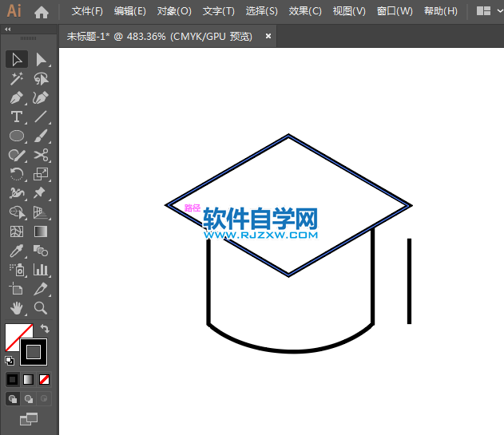Screen dimensions: 504x435
Task: Swap fill and stroke colors
Action: [x=46, y=328]
